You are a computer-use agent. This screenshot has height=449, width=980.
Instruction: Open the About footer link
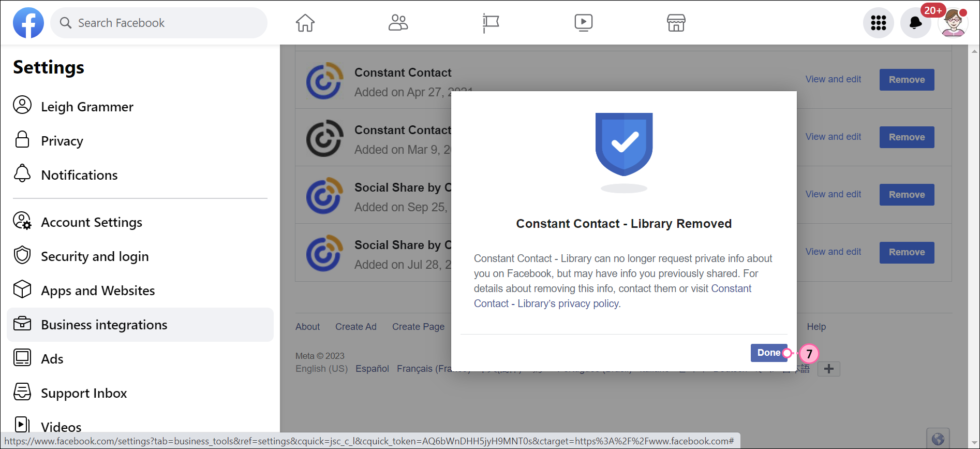[x=307, y=327]
